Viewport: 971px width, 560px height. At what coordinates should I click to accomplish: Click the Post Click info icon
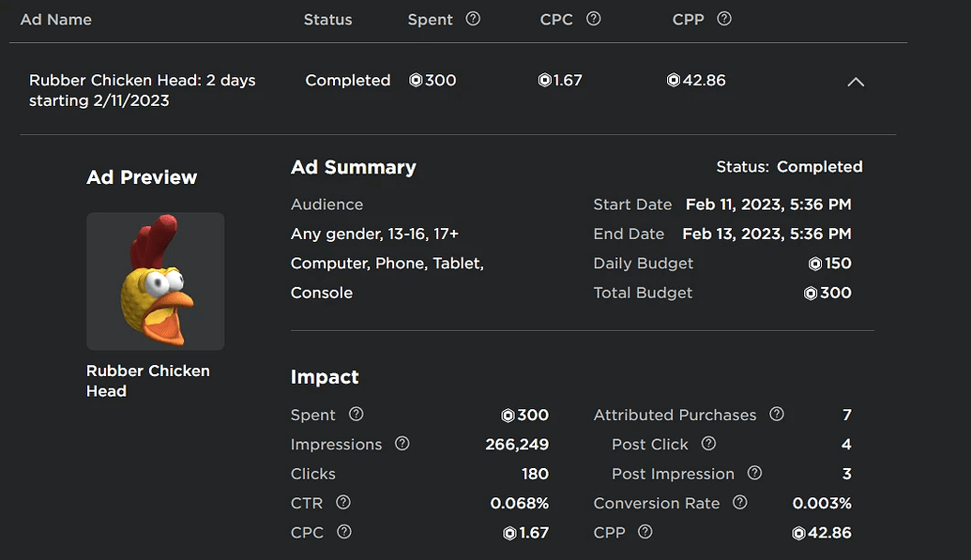point(708,444)
